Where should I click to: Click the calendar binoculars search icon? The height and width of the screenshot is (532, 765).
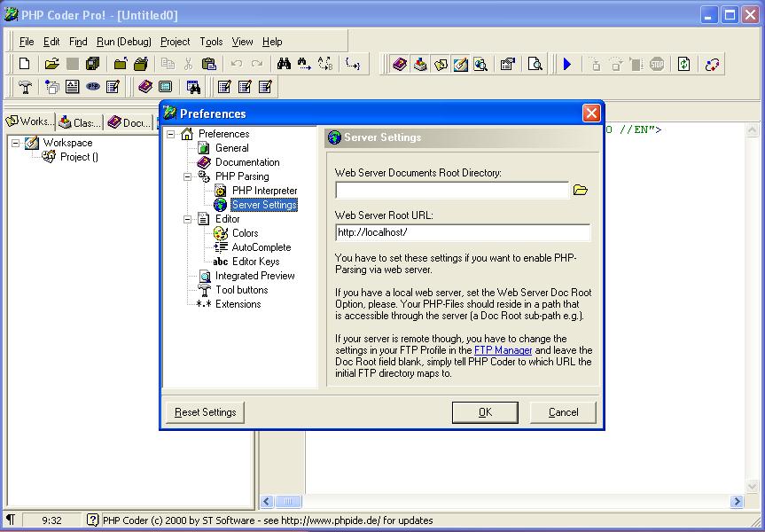point(193,87)
